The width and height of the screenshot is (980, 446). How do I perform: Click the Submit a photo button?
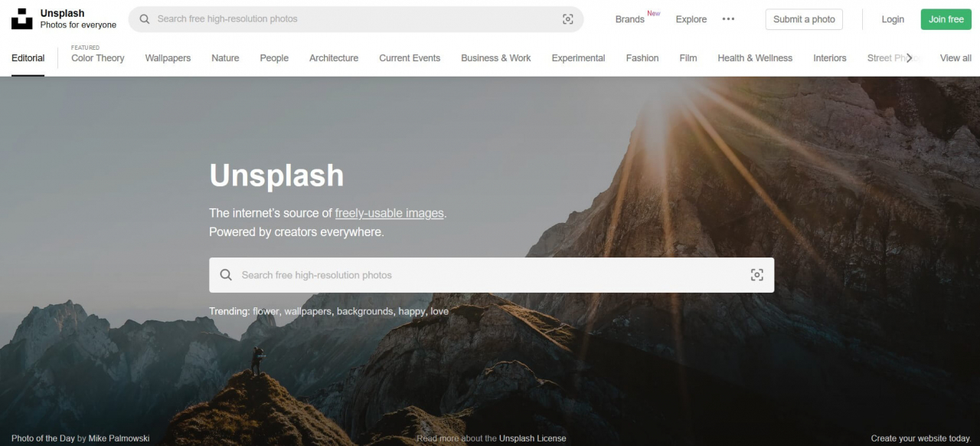pyautogui.click(x=803, y=19)
